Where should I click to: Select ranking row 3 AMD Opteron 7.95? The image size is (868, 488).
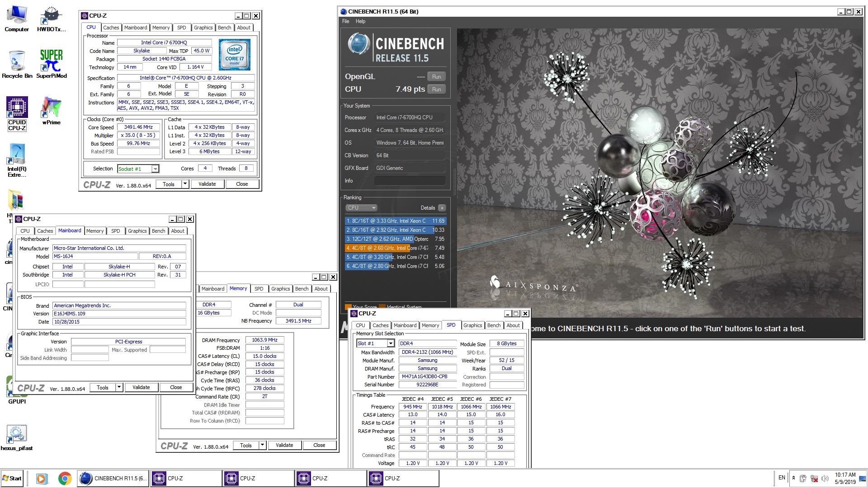(x=396, y=239)
